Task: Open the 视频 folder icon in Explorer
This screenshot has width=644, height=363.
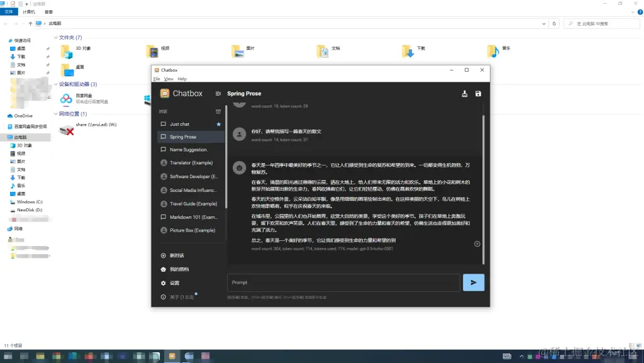Action: point(152,52)
